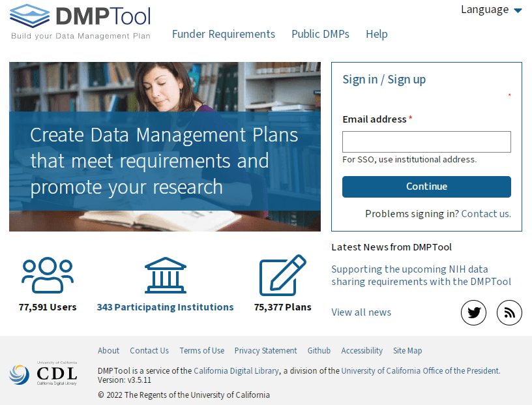Open the Privacy Statement footer link
This screenshot has width=532, height=405.
pos(265,350)
